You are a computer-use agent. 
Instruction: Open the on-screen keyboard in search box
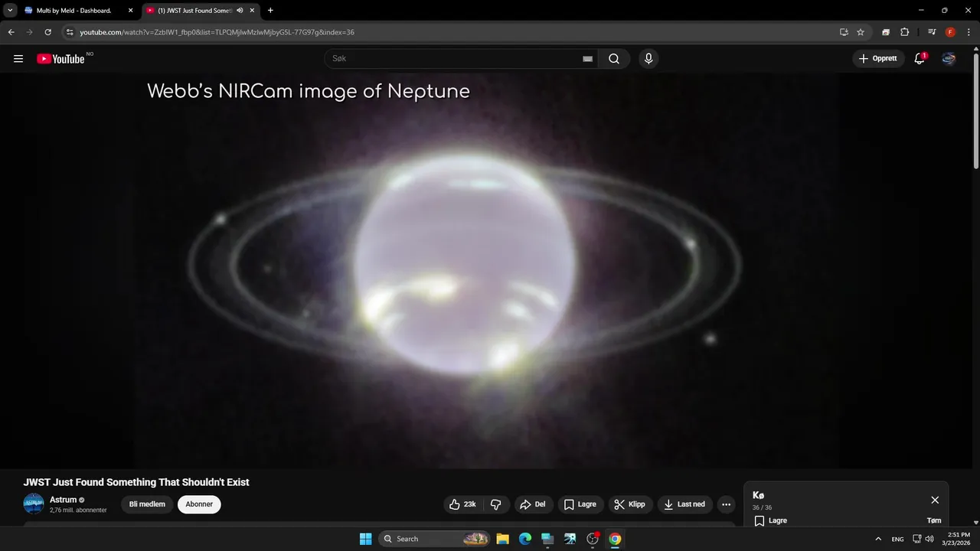click(587, 59)
